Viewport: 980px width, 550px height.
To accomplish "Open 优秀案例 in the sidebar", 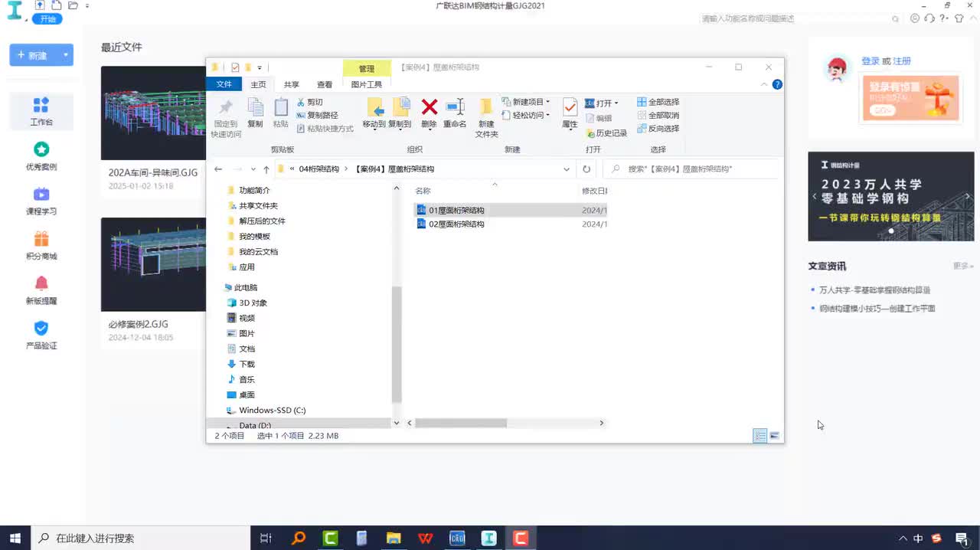I will point(41,156).
